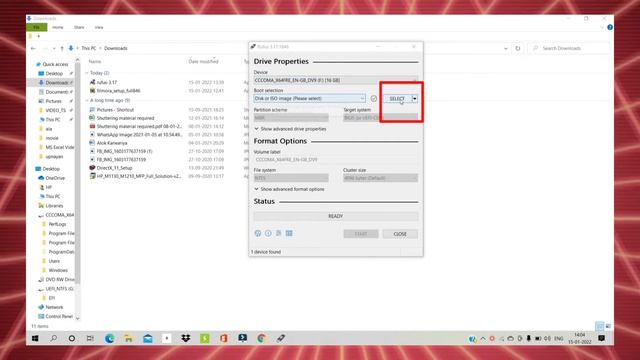Expand Show advanced format options

pos(289,189)
